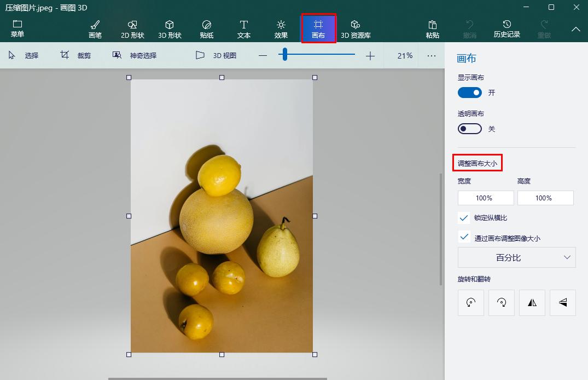This screenshot has height=380, width=588.
Task: Open the three-dots more options menu
Action: (432, 55)
